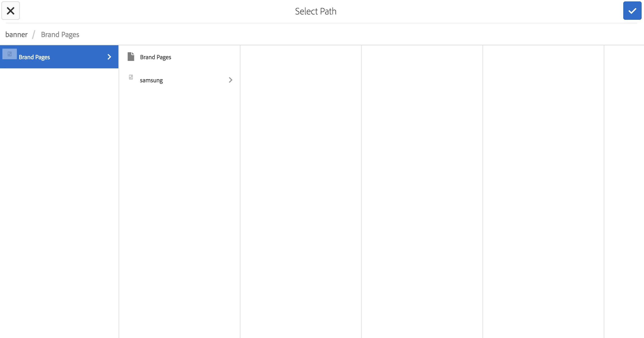644x338 pixels.
Task: Click the empty third column
Action: pyautogui.click(x=301, y=175)
